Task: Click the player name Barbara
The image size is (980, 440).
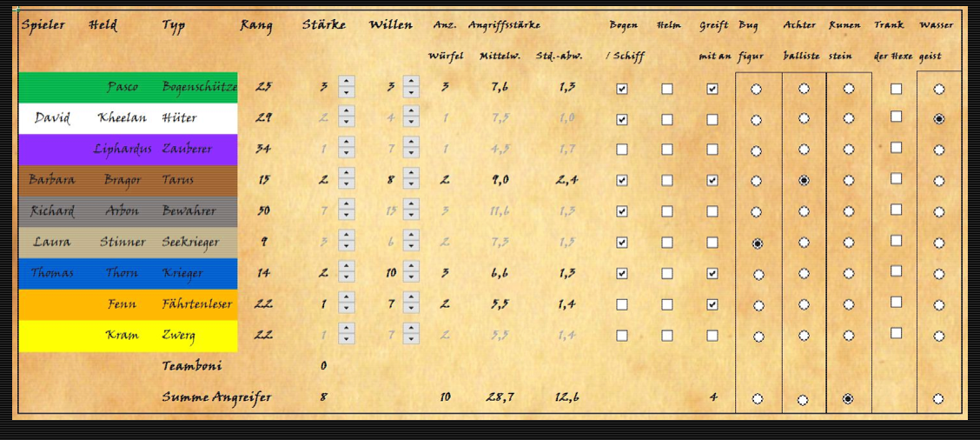Action: (52, 180)
